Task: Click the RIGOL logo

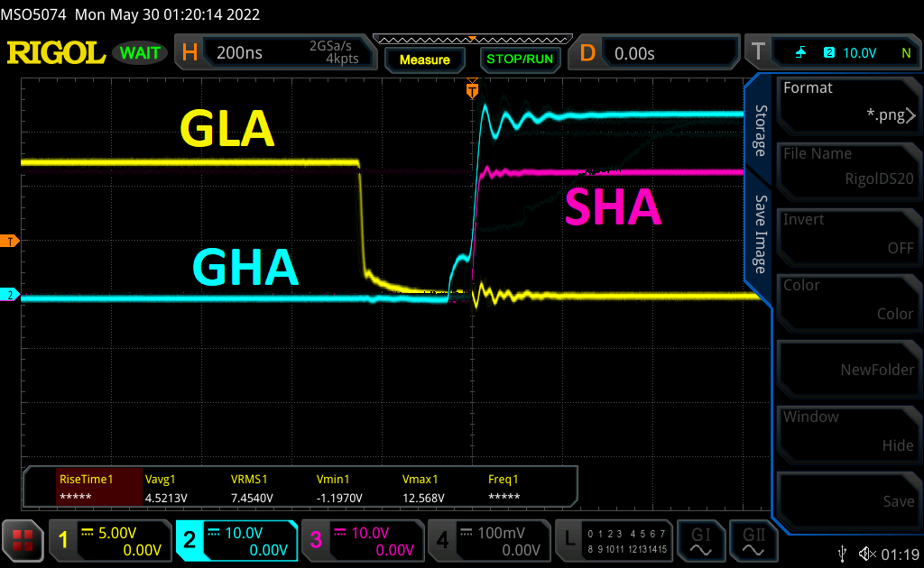Action: pyautogui.click(x=56, y=53)
